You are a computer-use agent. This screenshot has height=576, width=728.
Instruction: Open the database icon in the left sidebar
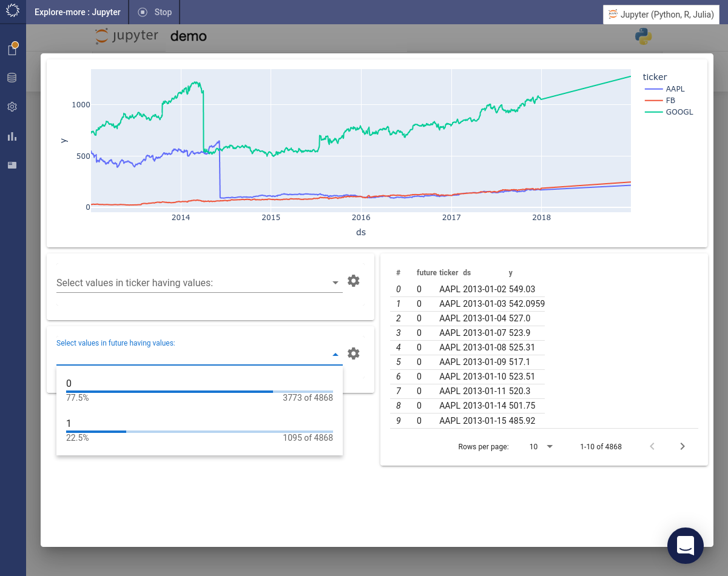12,78
